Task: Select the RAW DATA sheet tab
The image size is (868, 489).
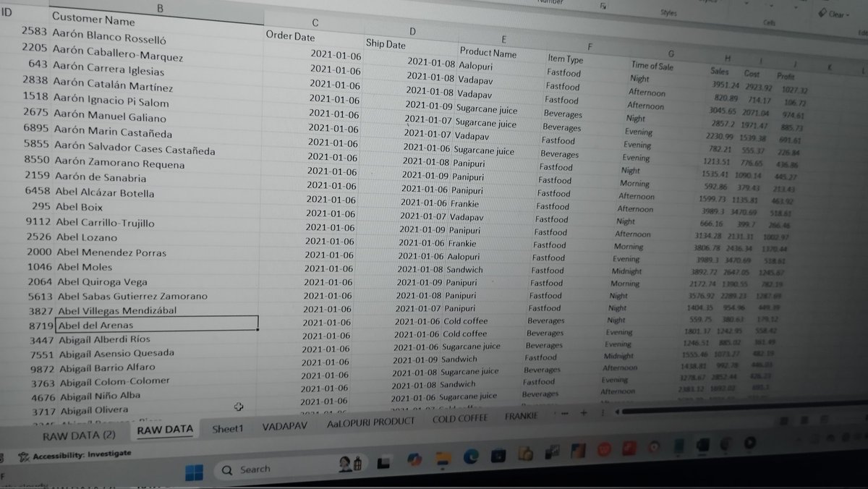Action: click(x=165, y=429)
